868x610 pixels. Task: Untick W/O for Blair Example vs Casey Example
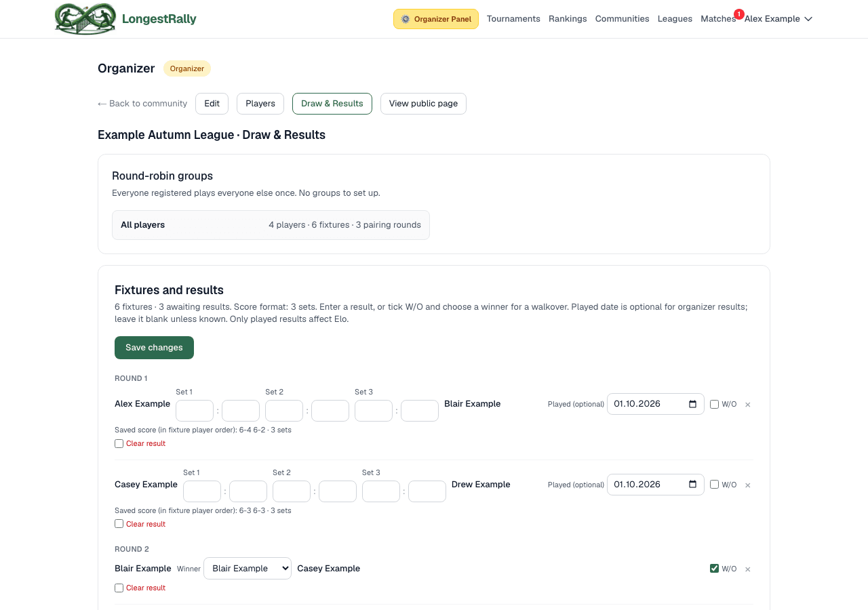[714, 569]
